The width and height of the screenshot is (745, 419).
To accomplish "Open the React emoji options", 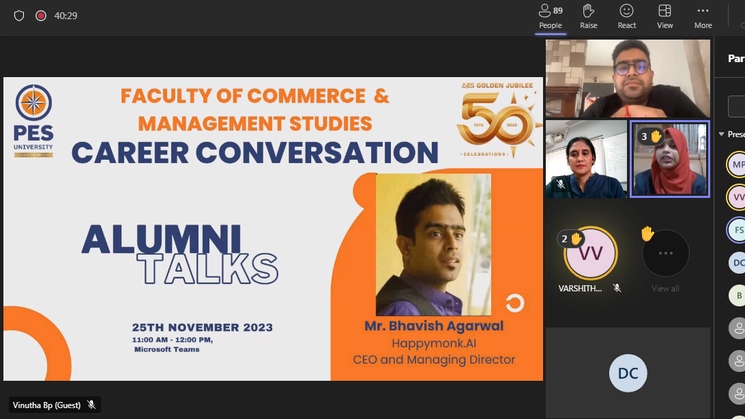I will [x=627, y=16].
